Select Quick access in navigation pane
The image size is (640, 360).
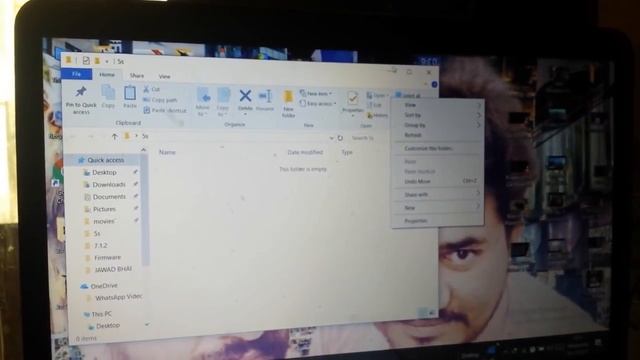click(105, 160)
